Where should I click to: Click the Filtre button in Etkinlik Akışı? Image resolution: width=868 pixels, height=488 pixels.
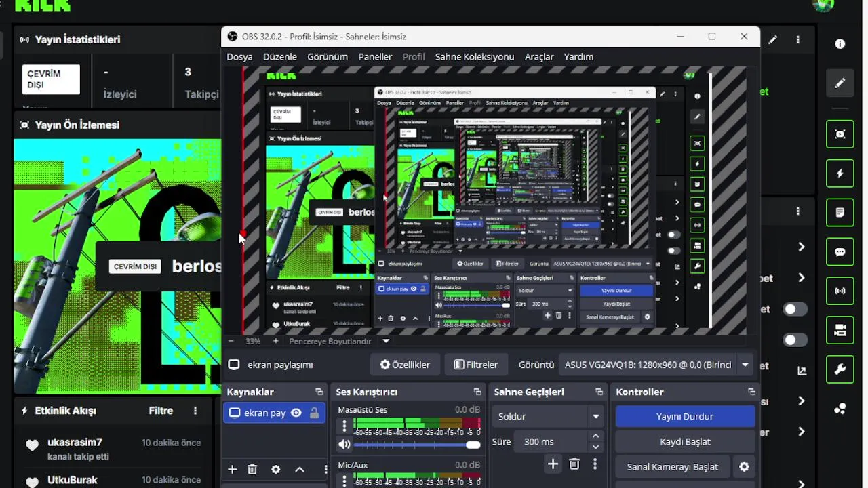(161, 411)
